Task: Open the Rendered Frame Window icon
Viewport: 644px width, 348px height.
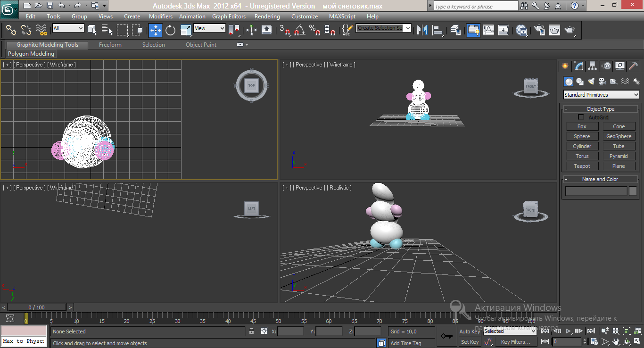Action: (x=554, y=30)
